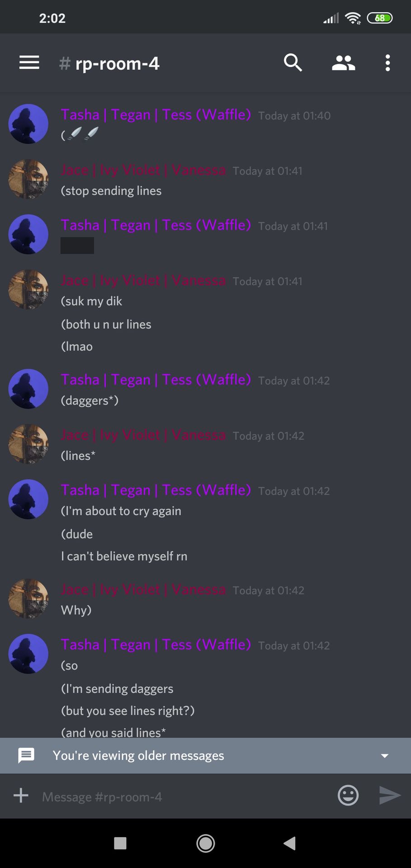
Task: Tap the send message arrow
Action: pos(390,795)
